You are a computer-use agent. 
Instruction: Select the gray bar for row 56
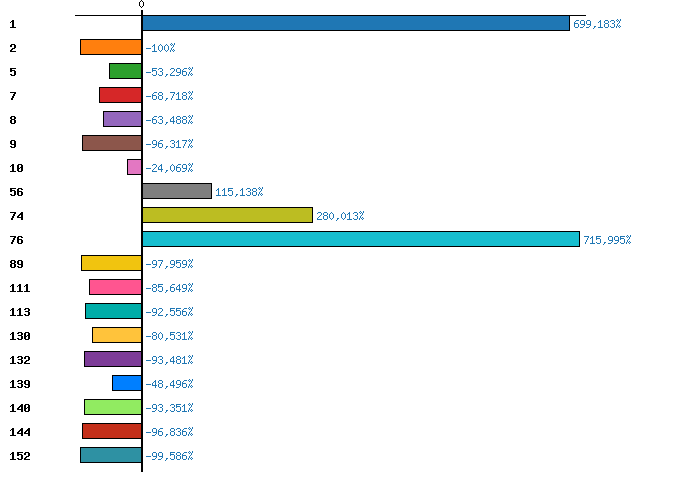(177, 191)
